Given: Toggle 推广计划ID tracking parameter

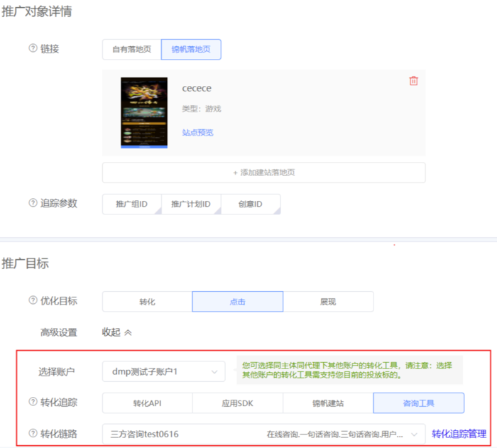Looking at the screenshot, I should (191, 204).
